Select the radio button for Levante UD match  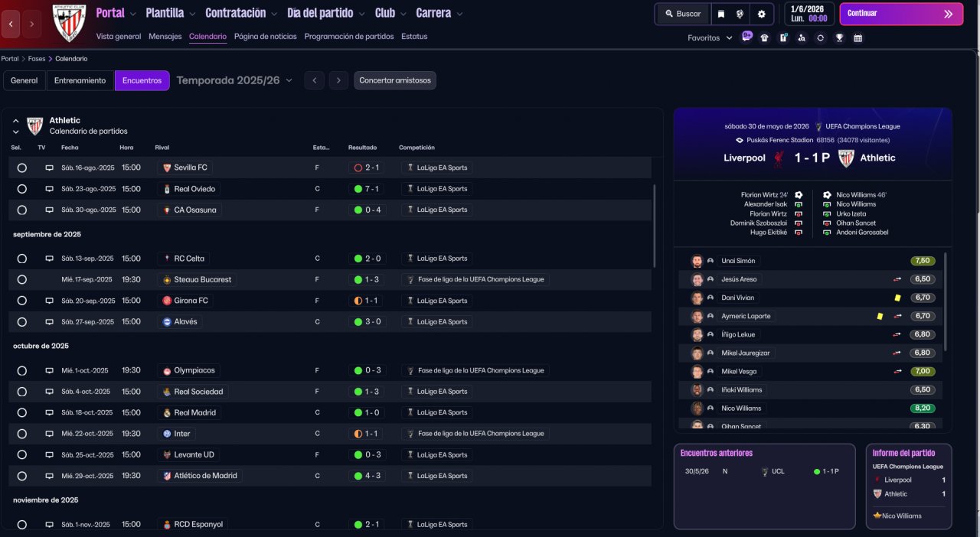[21, 454]
